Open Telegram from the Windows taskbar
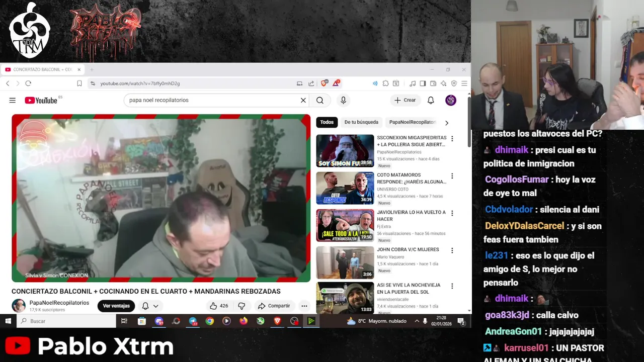Image resolution: width=644 pixels, height=362 pixels. [193, 321]
